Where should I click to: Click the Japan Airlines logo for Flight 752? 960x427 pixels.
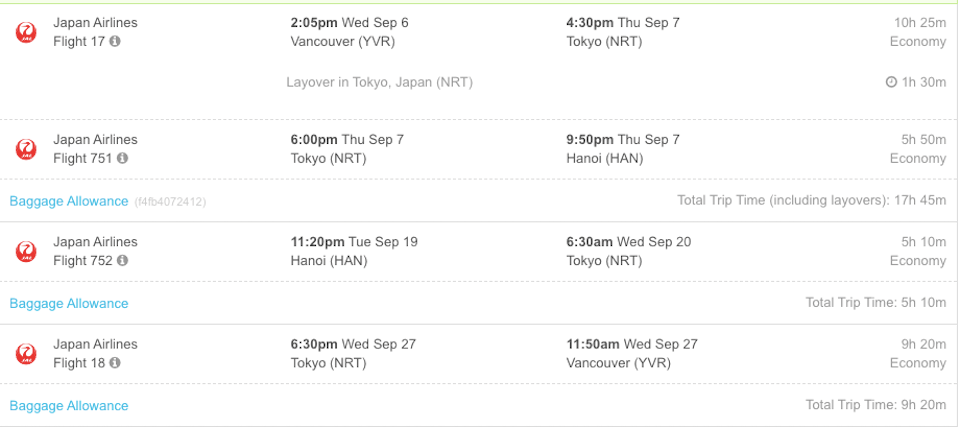(x=26, y=251)
